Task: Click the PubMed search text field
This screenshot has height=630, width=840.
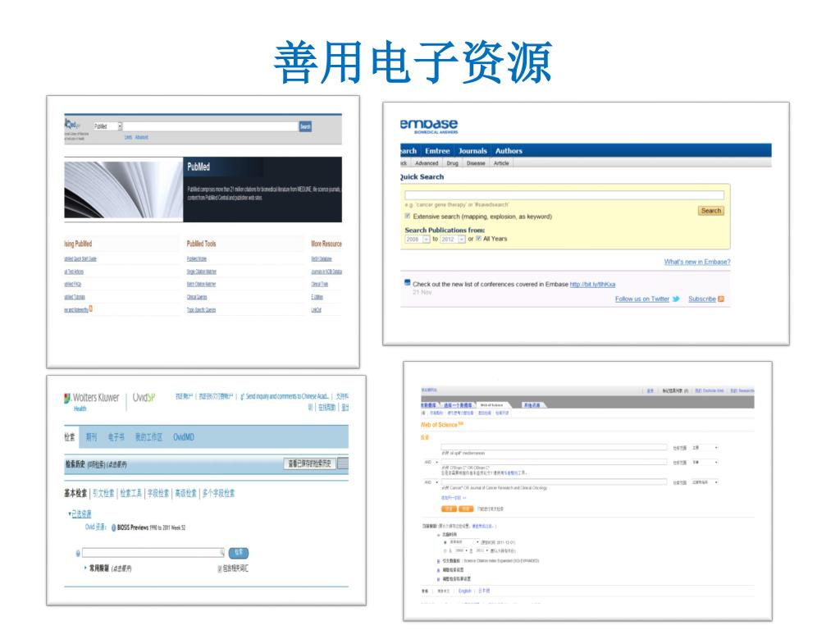Action: [x=211, y=126]
